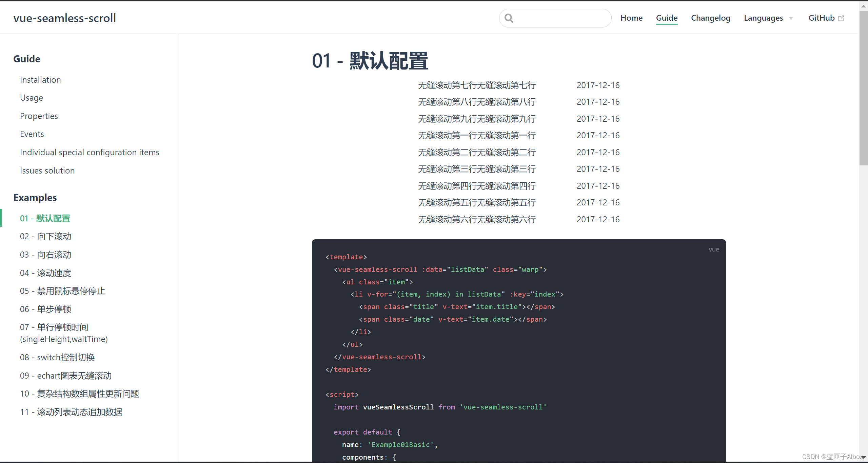The height and width of the screenshot is (463, 868).
Task: Go to Issues solution page
Action: coord(47,170)
